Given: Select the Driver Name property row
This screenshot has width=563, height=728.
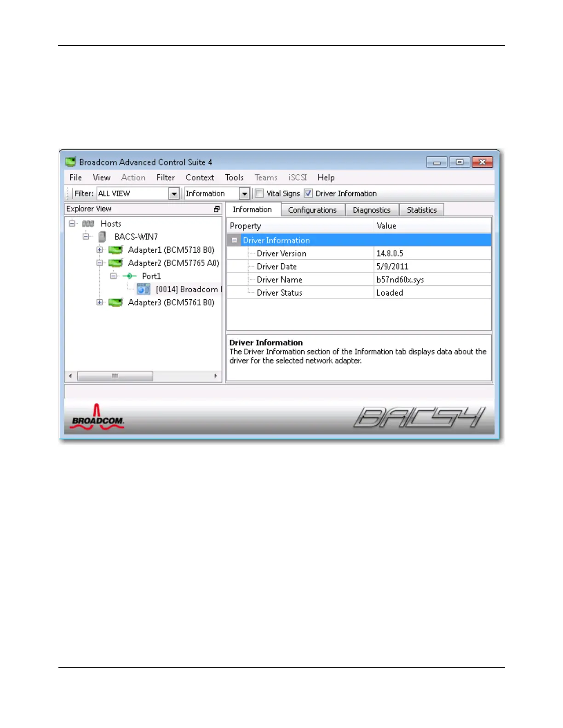Looking at the screenshot, I should (359, 279).
